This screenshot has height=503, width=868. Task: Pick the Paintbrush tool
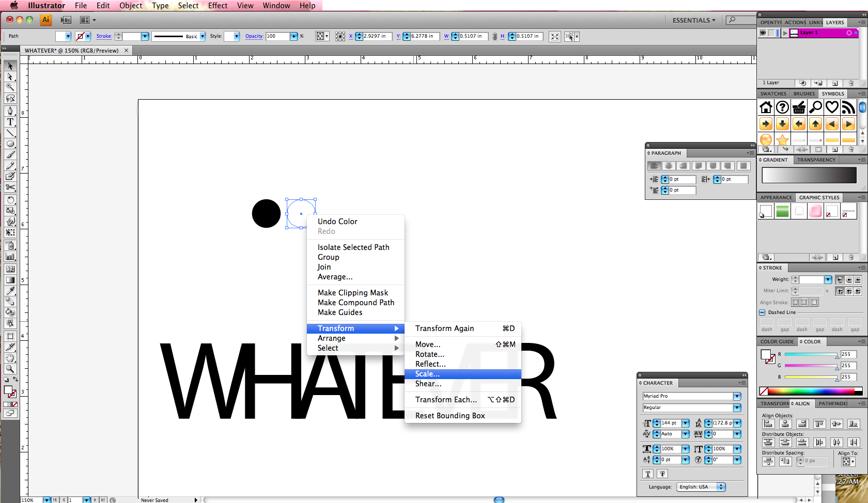pyautogui.click(x=10, y=154)
